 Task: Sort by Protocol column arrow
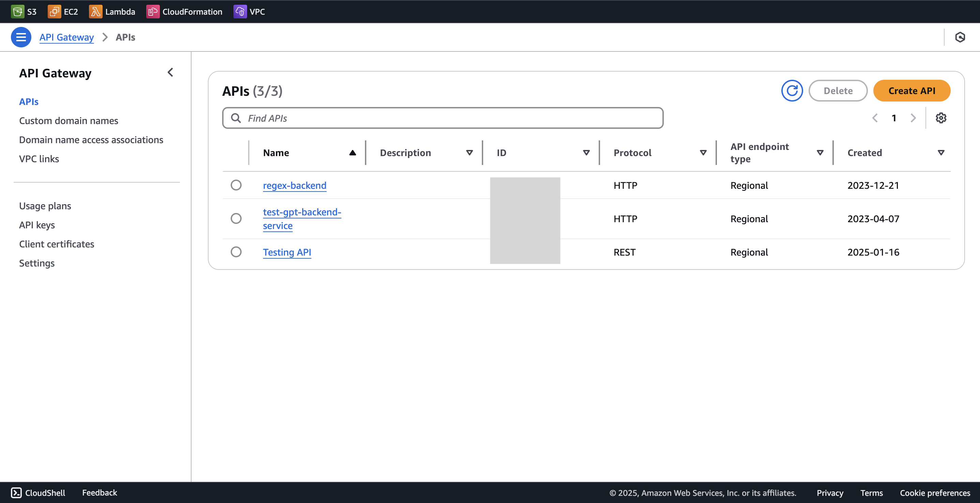[x=703, y=153]
